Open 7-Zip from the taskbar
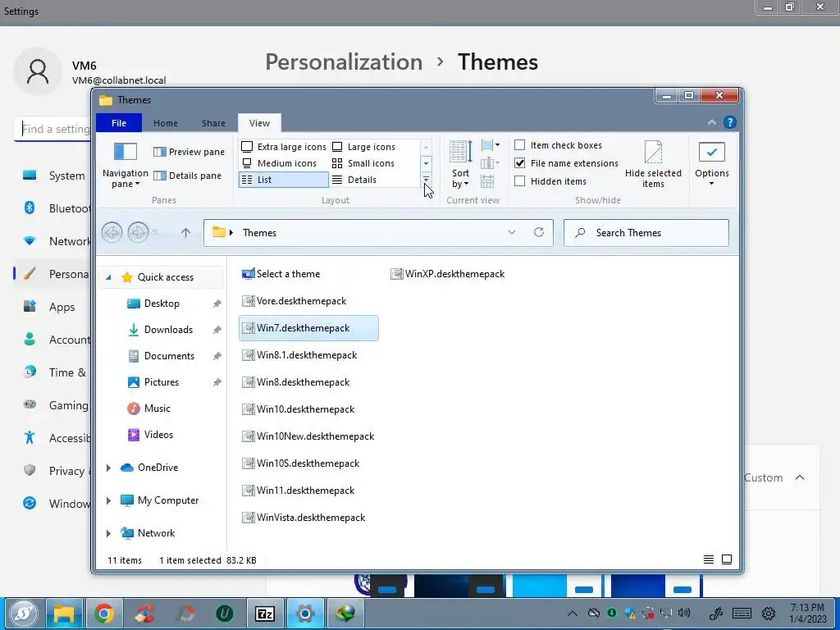The height and width of the screenshot is (630, 840). [265, 614]
